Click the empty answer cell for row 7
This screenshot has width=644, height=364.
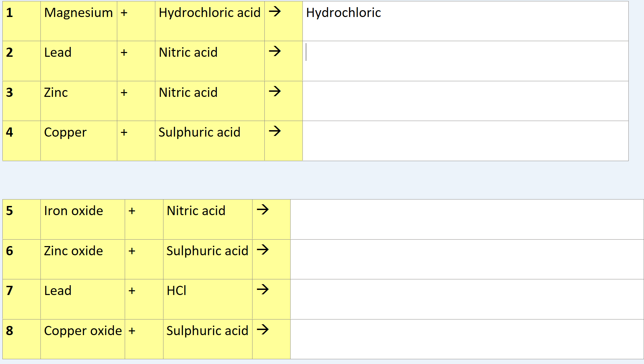[467, 299]
